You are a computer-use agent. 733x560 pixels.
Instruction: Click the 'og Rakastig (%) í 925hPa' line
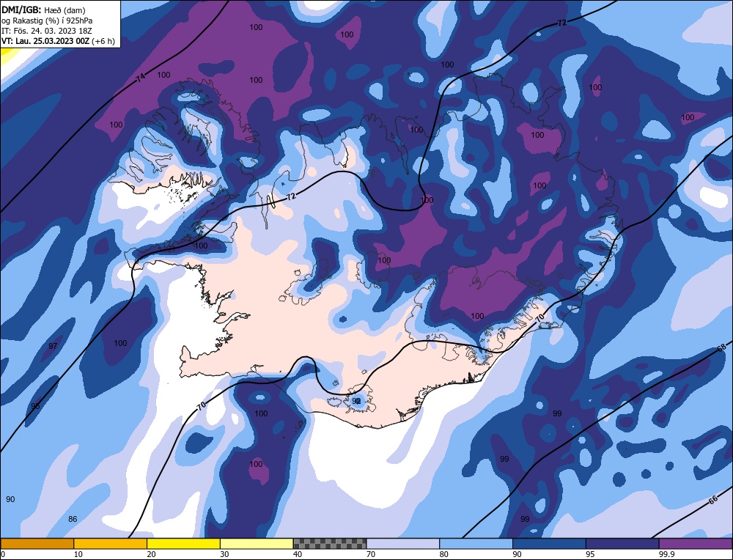click(47, 21)
